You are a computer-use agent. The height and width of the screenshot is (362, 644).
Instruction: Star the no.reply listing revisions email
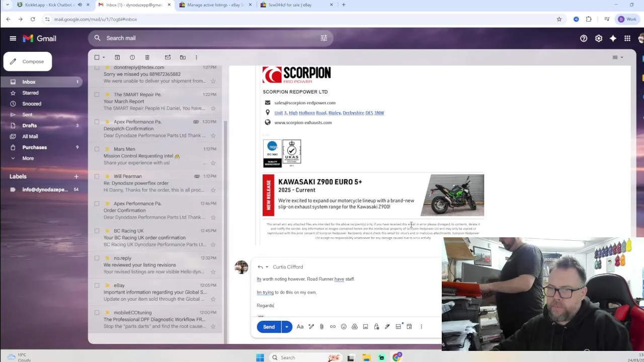213,272
